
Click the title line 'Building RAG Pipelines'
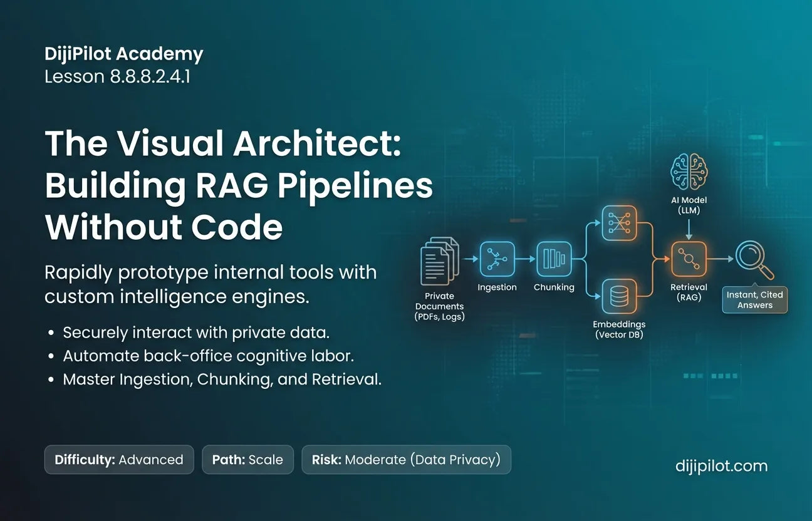[239, 186]
